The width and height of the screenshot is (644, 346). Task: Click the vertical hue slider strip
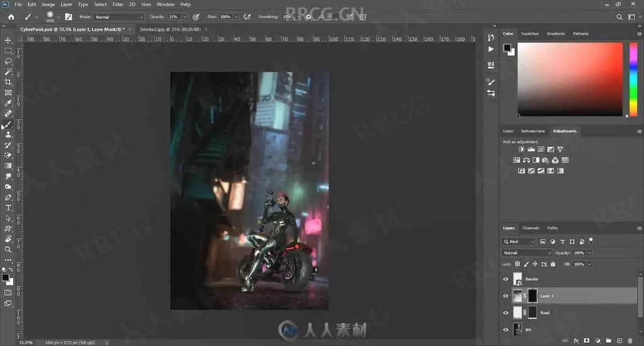click(x=633, y=79)
